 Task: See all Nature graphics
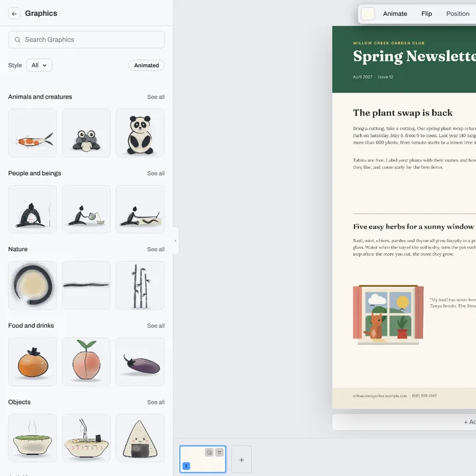pyautogui.click(x=156, y=249)
